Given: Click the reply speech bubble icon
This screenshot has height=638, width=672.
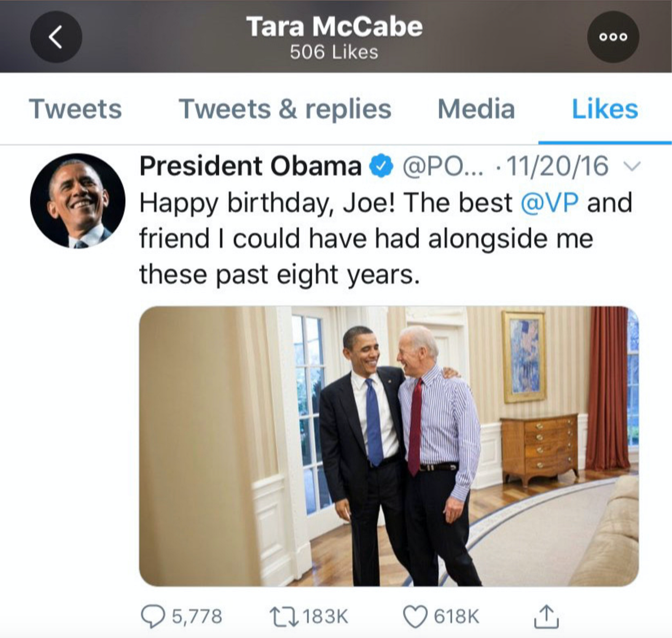Looking at the screenshot, I should (153, 616).
